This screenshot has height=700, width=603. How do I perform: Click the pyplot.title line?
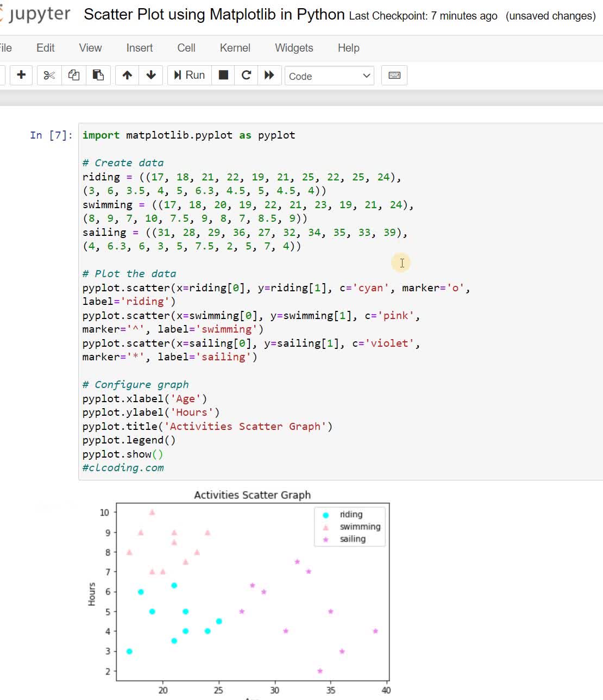point(208,427)
